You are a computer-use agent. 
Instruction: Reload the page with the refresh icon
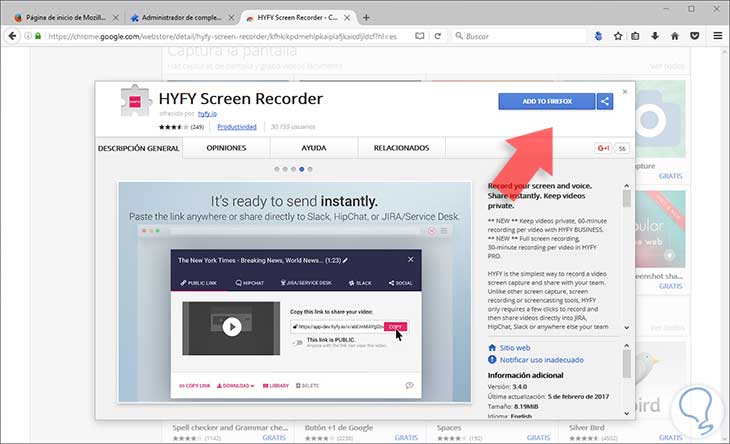(438, 36)
